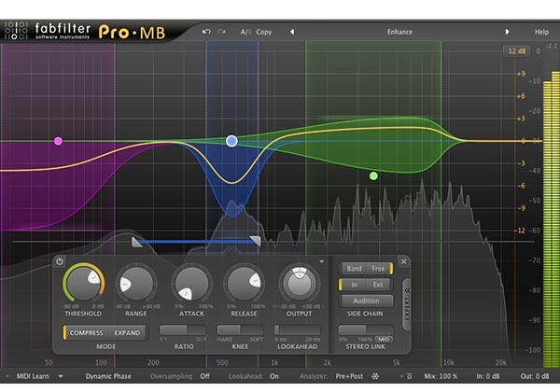
Task: Click the Attack knob
Action: click(x=191, y=284)
